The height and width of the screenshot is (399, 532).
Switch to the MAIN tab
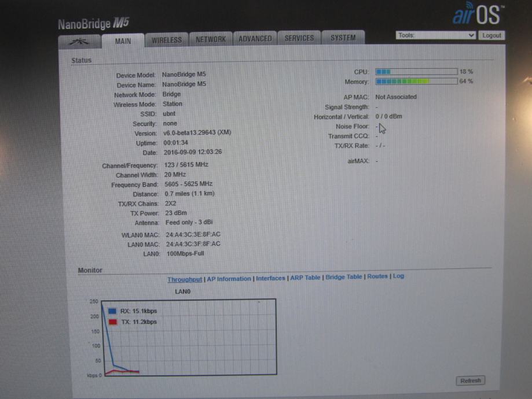click(123, 41)
